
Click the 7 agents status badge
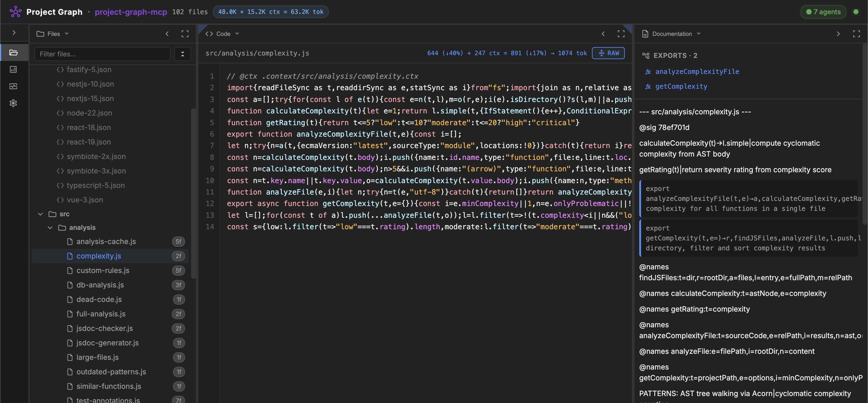point(823,11)
